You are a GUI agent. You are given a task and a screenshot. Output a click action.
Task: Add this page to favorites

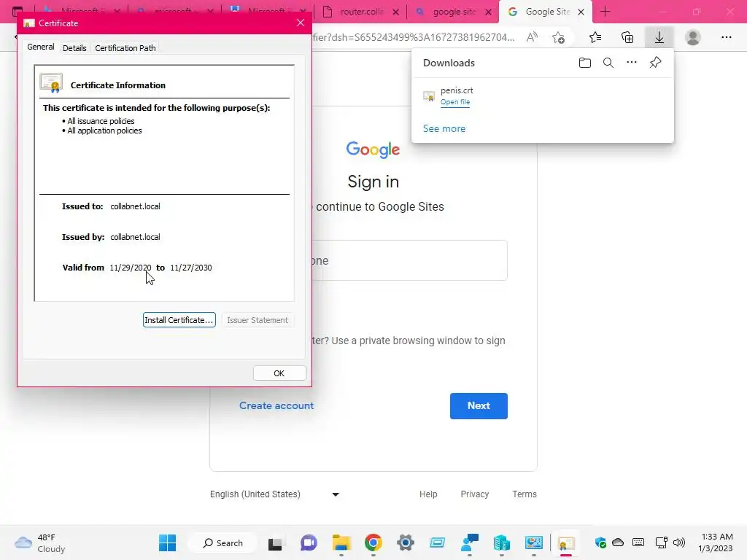pyautogui.click(x=558, y=38)
